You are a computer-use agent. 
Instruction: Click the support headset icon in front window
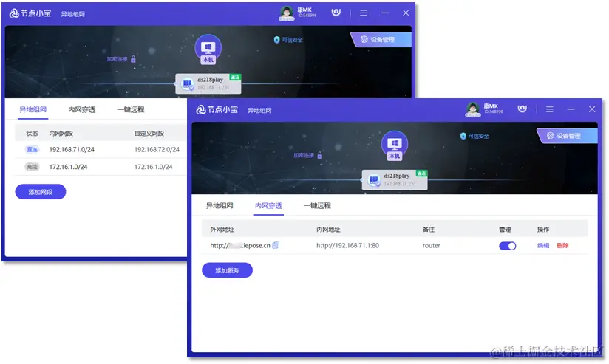pos(523,109)
